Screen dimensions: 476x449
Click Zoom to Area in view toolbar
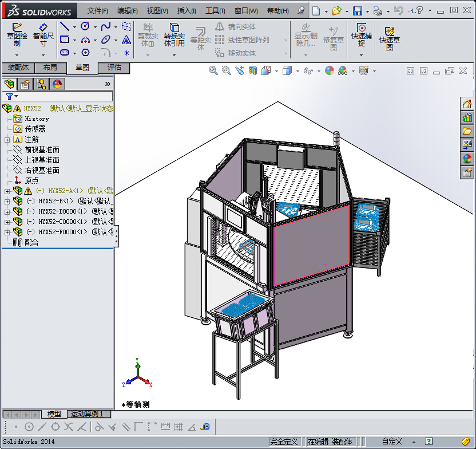point(226,71)
